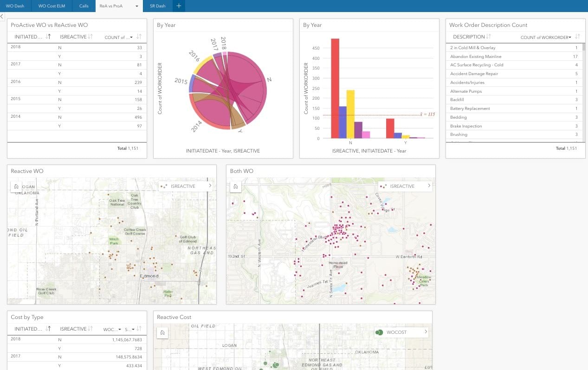
Task: Click the Work Order Description table scrollbar
Action: [x=584, y=47]
